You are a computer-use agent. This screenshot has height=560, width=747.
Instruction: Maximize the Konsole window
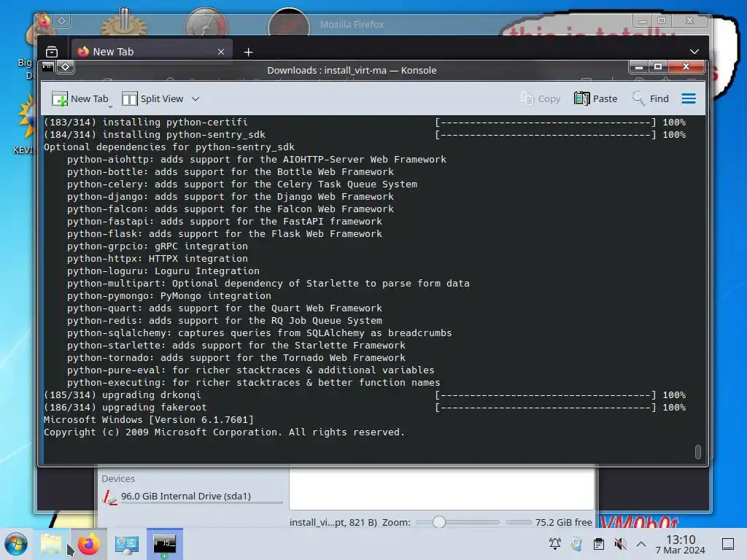tap(658, 66)
